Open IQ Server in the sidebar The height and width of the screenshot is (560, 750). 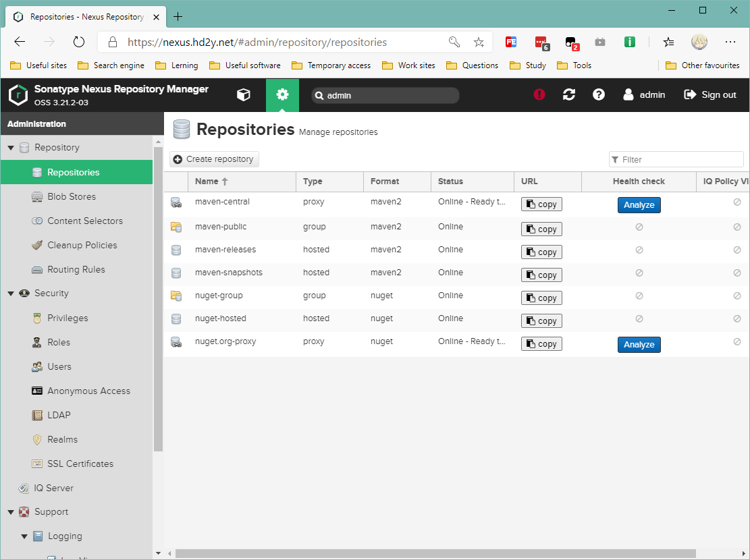point(76,488)
